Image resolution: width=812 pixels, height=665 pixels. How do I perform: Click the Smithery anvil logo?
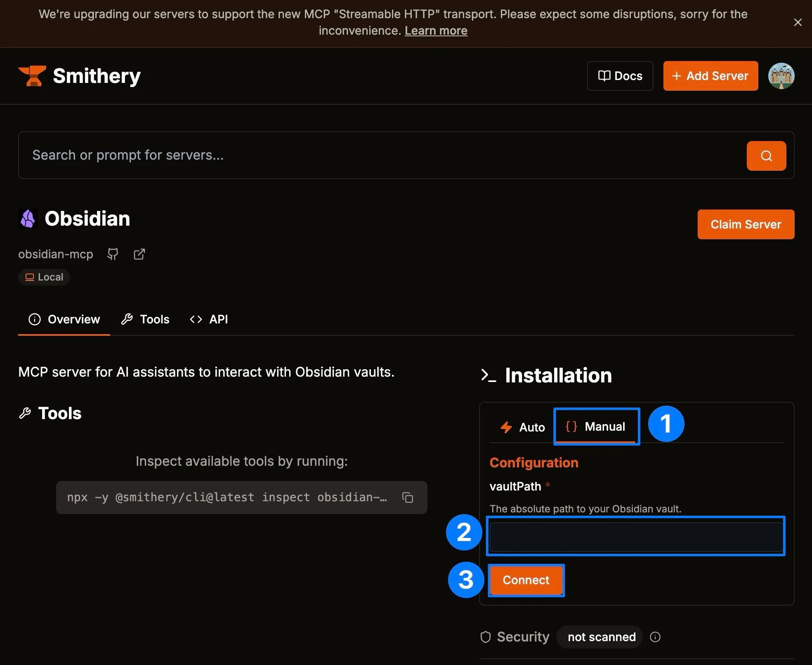tap(32, 76)
